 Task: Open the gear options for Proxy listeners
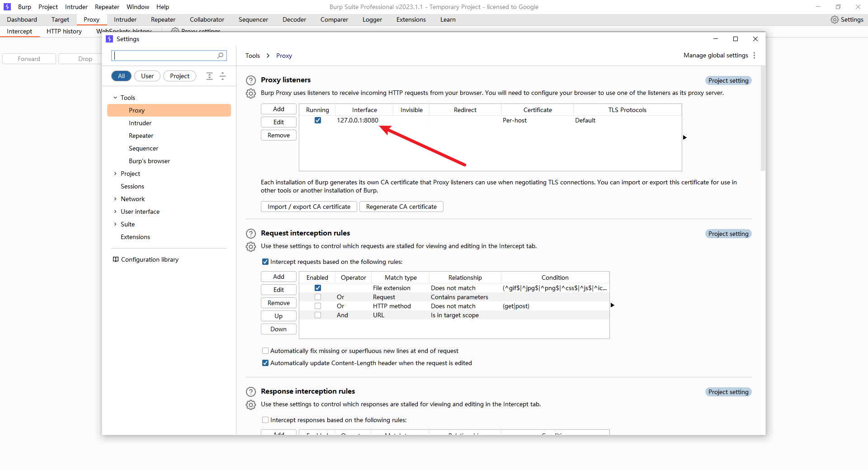[x=251, y=94]
